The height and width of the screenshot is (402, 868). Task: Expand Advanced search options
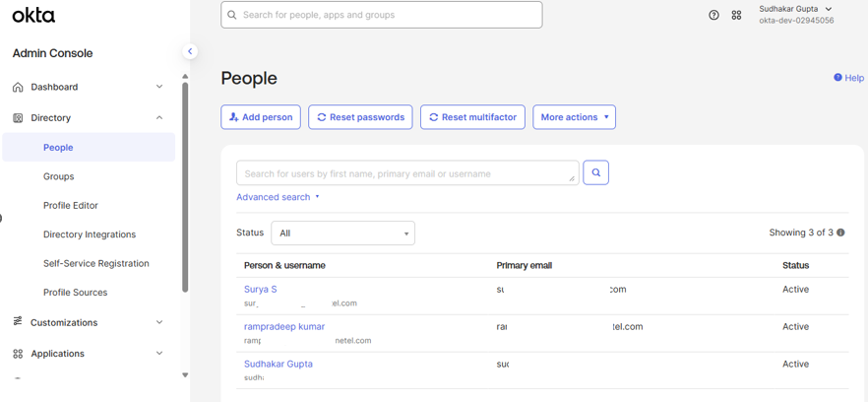(x=278, y=197)
